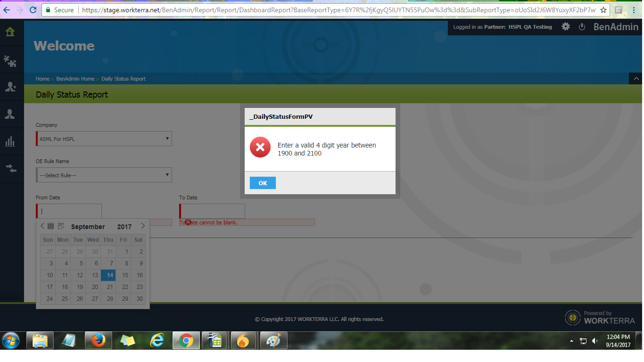Click the home icon in left sidebar
Viewport: 644px width, 362px height.
[x=10, y=32]
